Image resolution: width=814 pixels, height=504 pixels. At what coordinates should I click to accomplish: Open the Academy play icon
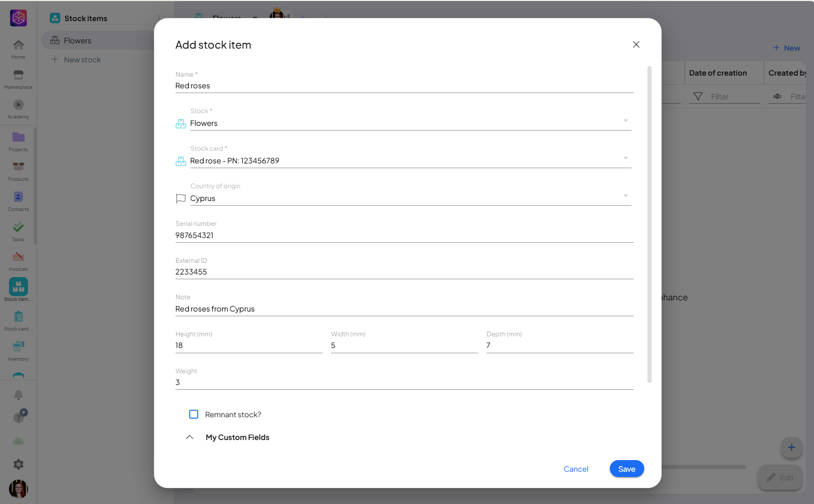[x=18, y=105]
